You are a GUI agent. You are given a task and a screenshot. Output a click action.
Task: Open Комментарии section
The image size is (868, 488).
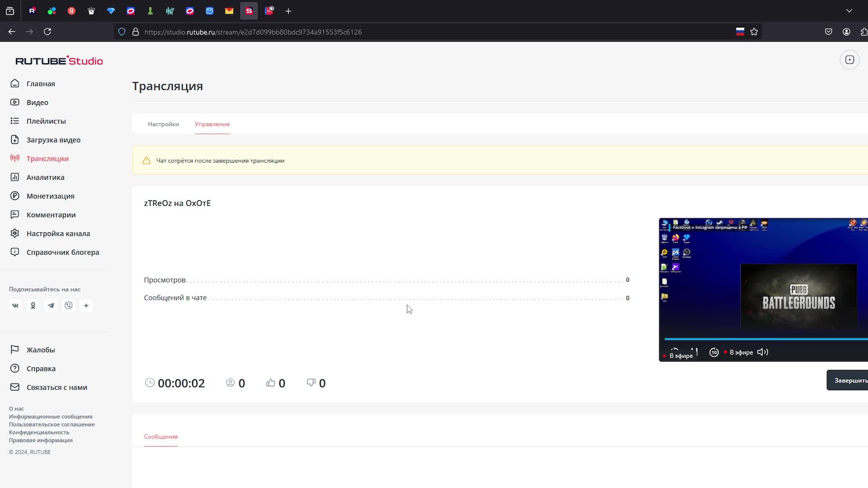tap(43, 215)
